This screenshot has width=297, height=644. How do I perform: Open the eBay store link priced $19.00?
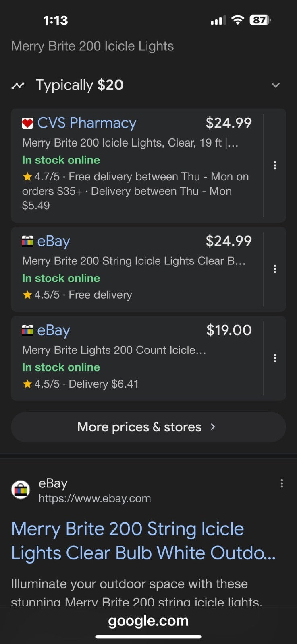(54, 330)
